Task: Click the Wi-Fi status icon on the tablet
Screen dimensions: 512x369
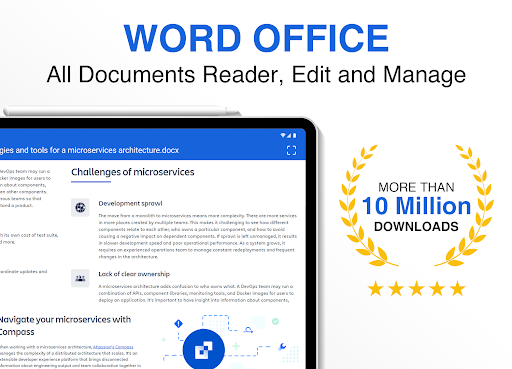Action: pos(283,135)
